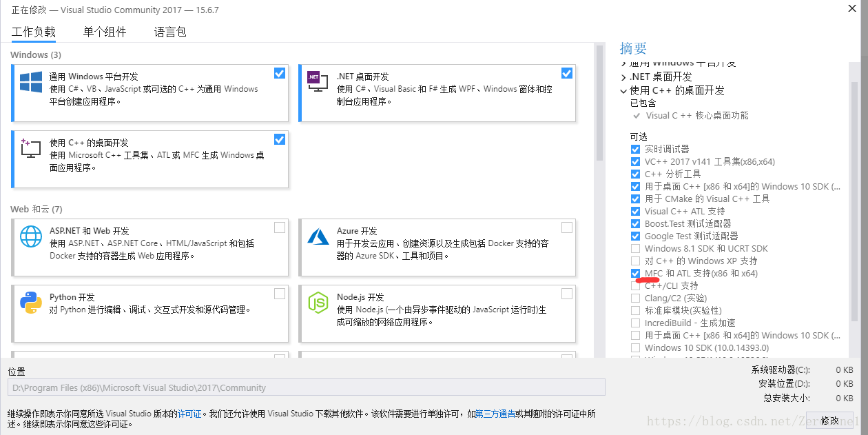Viewport: 868px width, 435px height.
Task: Close the installer window with the X
Action: point(854,8)
